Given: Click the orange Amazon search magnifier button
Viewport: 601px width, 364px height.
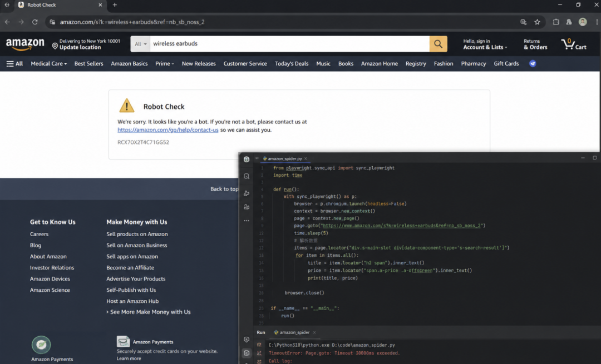Looking at the screenshot, I should pos(438,44).
